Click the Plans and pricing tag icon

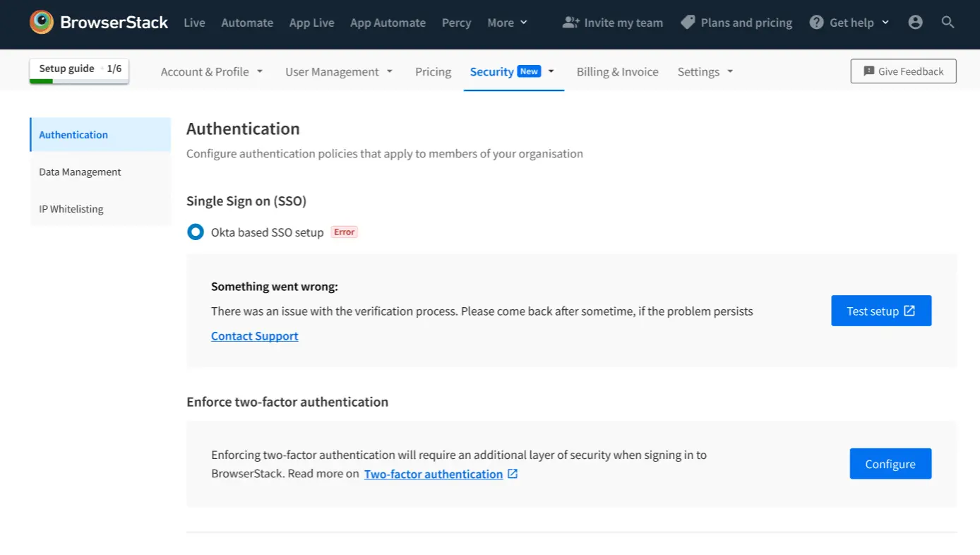pos(688,23)
